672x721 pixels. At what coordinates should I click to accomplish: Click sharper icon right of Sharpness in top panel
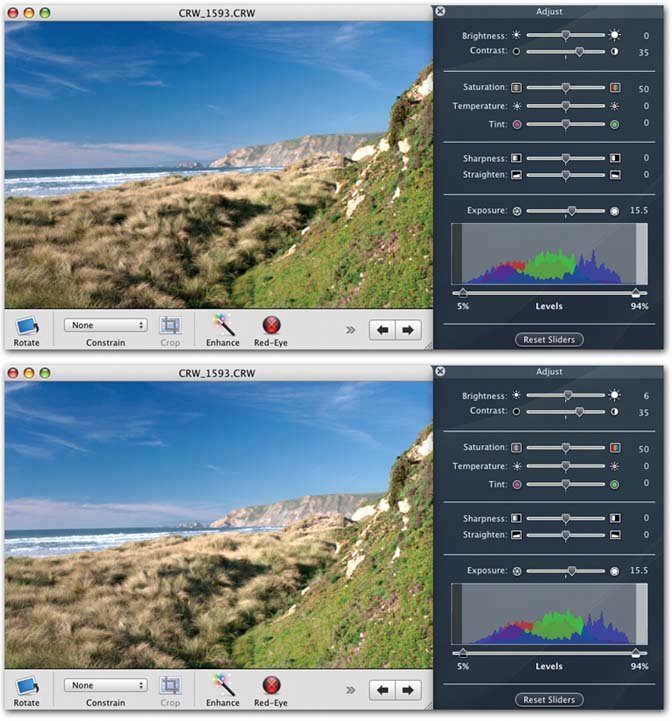click(615, 158)
